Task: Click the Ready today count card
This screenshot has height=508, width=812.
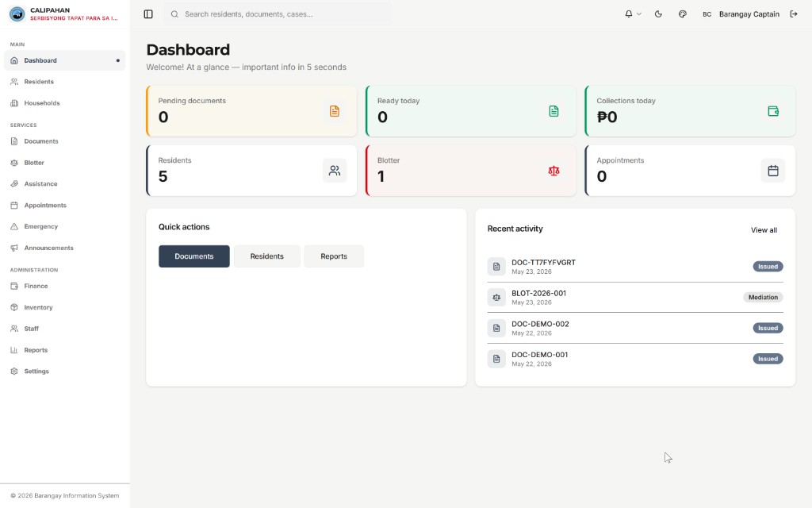Action: click(x=471, y=111)
